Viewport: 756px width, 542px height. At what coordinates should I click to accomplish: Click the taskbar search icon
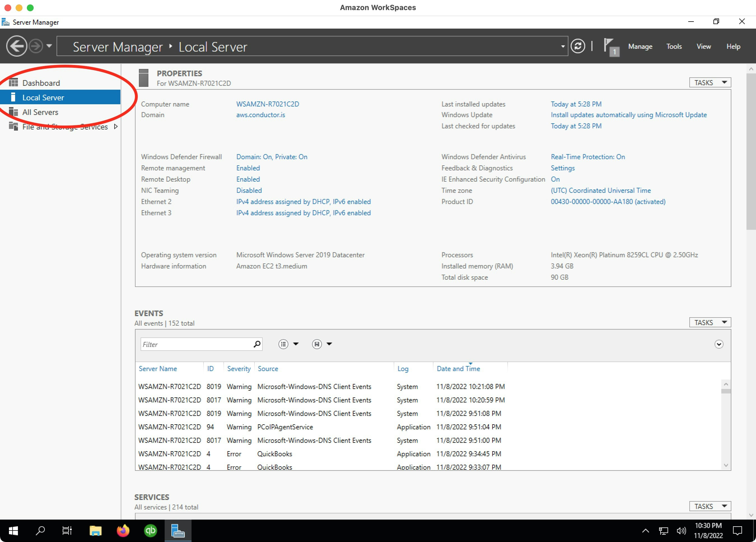click(40, 531)
